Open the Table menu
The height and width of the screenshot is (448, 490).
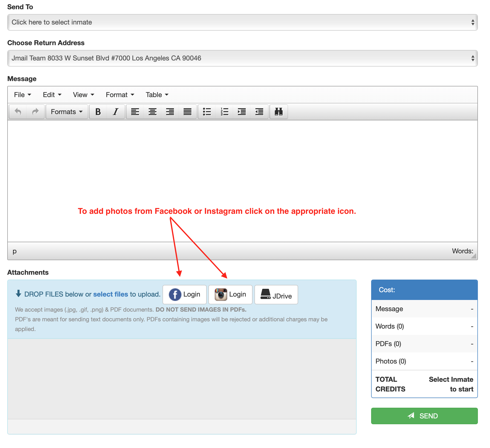(157, 95)
